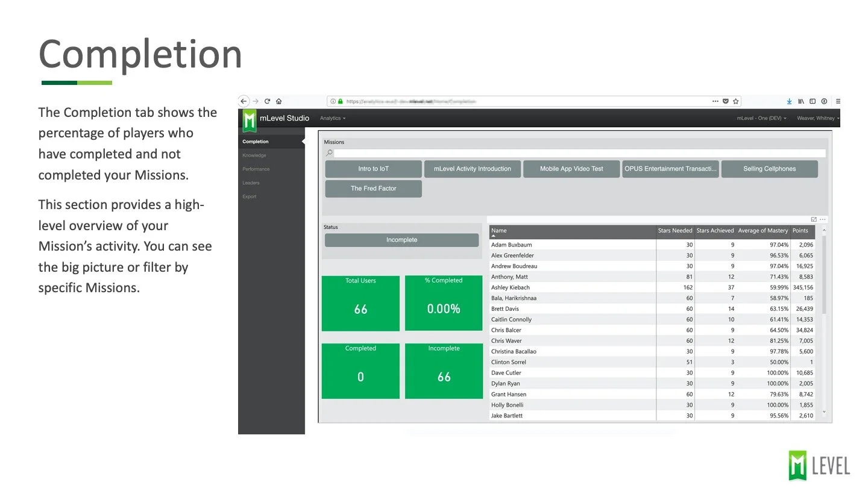Open the table's more options ellipsis
Image resolution: width=868 pixels, height=488 pixels.
pos(823,219)
